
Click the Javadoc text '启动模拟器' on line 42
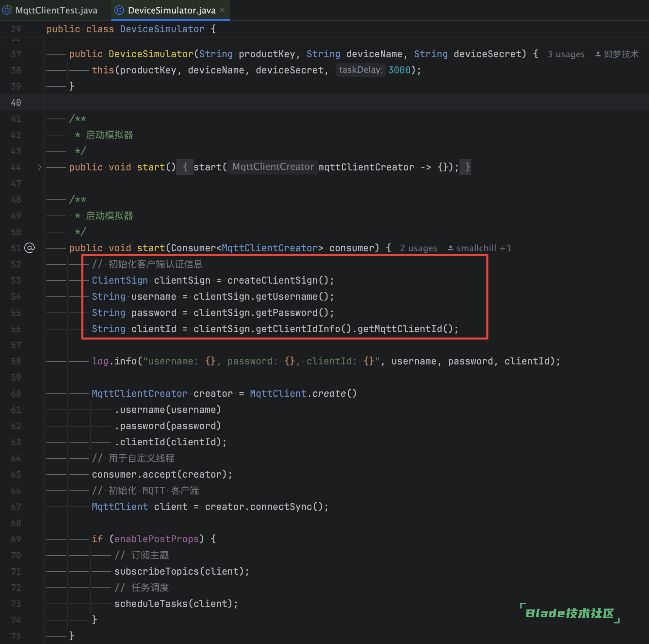(x=109, y=135)
